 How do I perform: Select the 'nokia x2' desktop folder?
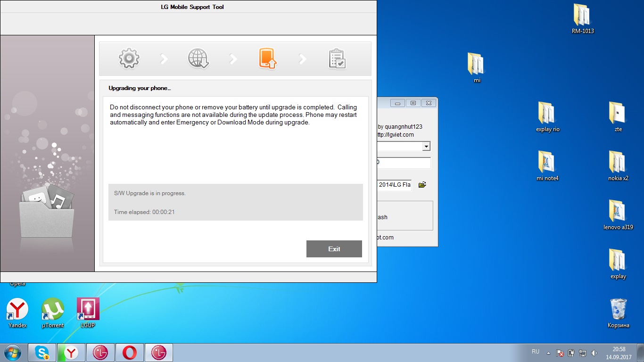[x=618, y=166]
